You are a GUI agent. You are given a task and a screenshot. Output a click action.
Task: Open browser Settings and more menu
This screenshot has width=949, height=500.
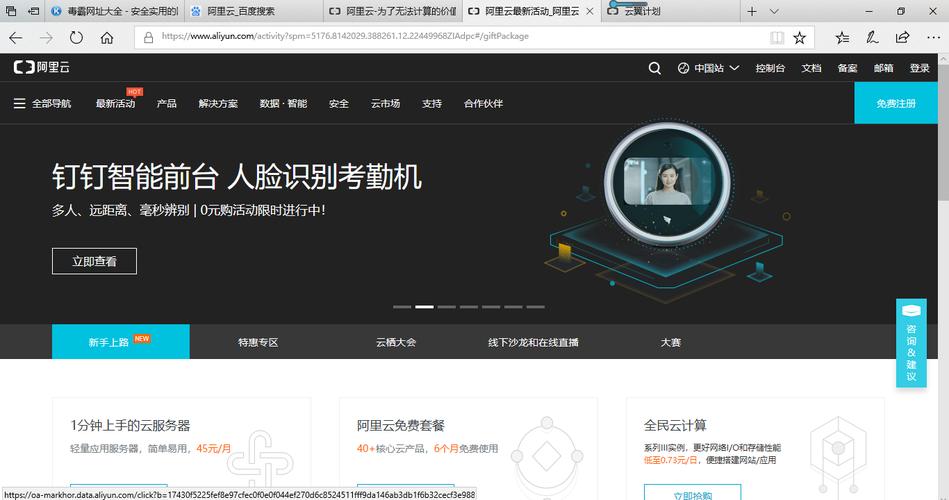pyautogui.click(x=933, y=38)
